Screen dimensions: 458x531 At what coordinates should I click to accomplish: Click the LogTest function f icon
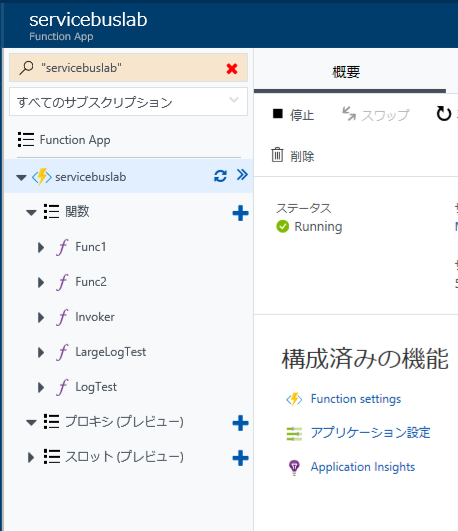pyautogui.click(x=62, y=387)
